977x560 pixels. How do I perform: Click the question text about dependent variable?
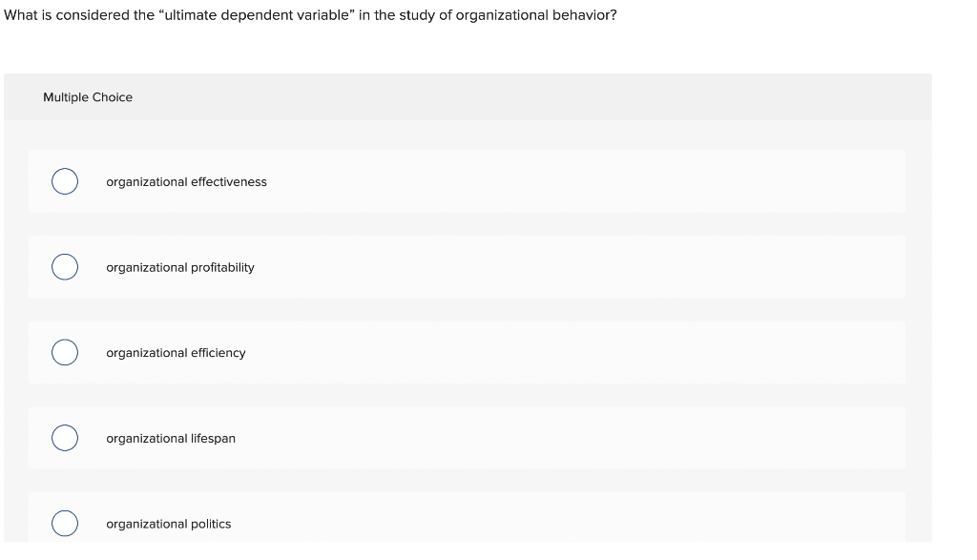[x=310, y=14]
